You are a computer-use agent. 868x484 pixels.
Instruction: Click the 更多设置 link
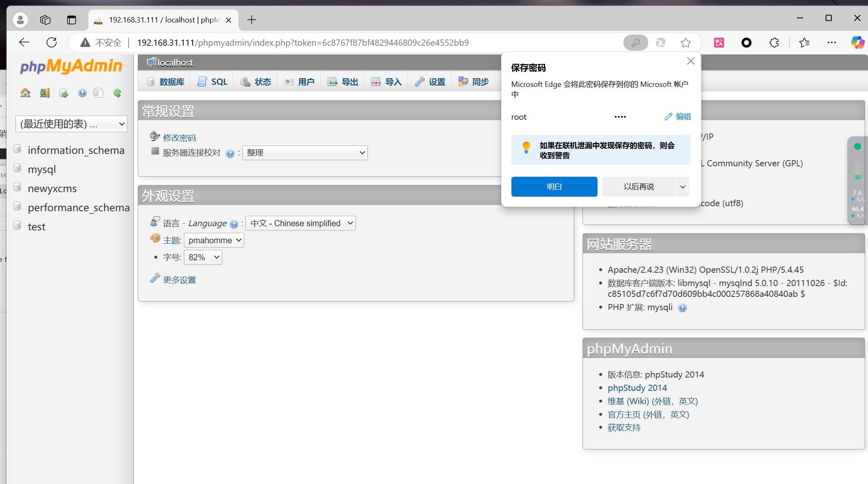(179, 280)
